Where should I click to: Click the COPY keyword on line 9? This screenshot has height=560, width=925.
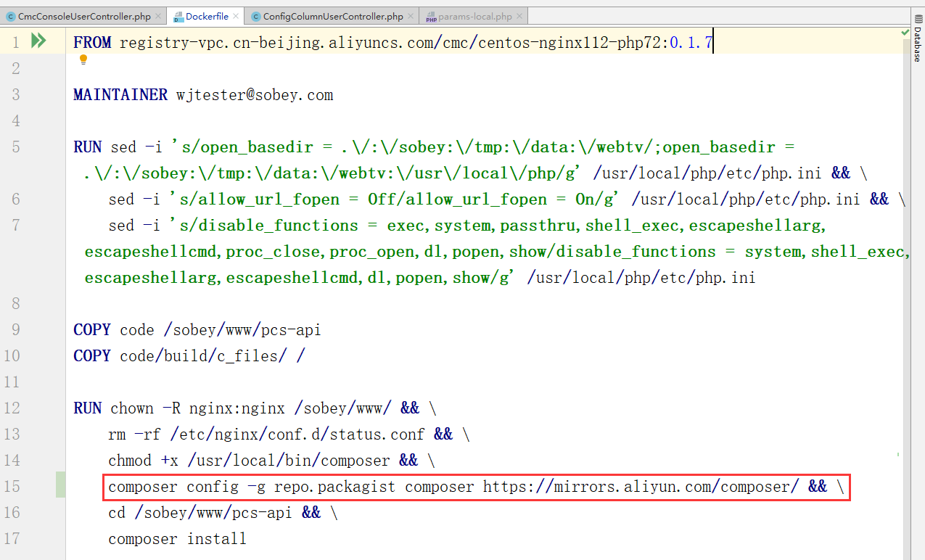tap(92, 330)
